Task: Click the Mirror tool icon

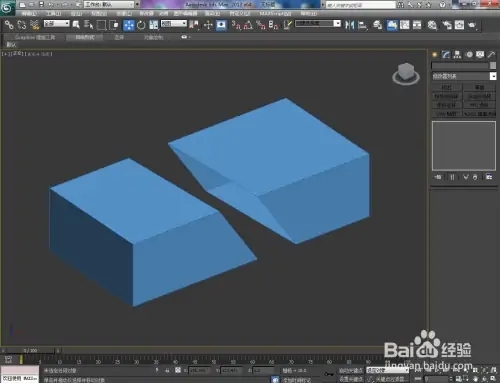Action: click(350, 25)
